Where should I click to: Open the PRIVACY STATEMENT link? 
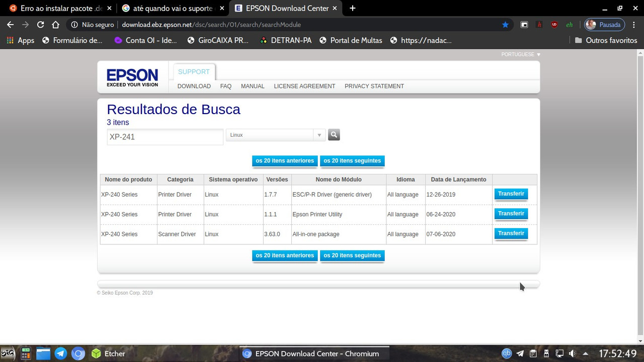[374, 86]
